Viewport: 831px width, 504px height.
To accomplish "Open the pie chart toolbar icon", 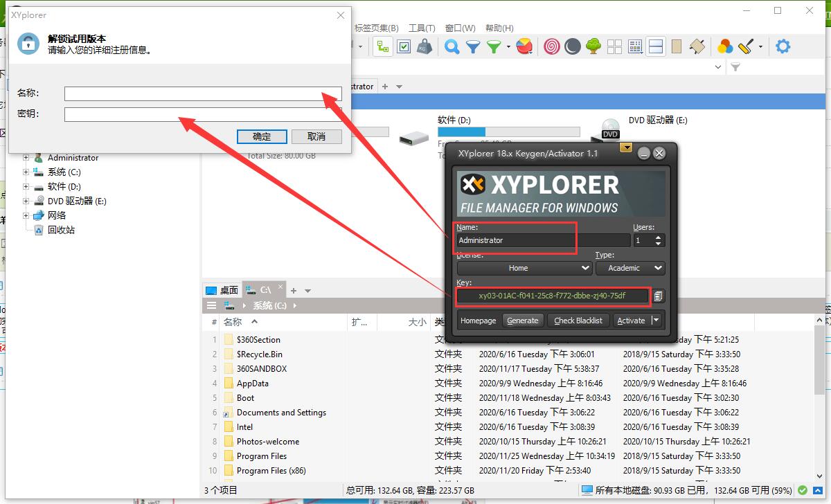I will 524,46.
